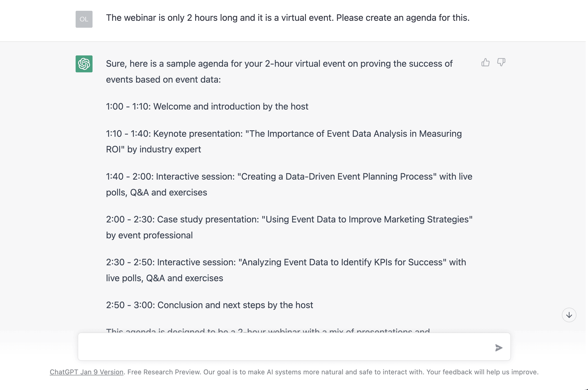Open the ChatGPT Jan 9 Version link
Screen dimensions: 588x390
click(87, 372)
